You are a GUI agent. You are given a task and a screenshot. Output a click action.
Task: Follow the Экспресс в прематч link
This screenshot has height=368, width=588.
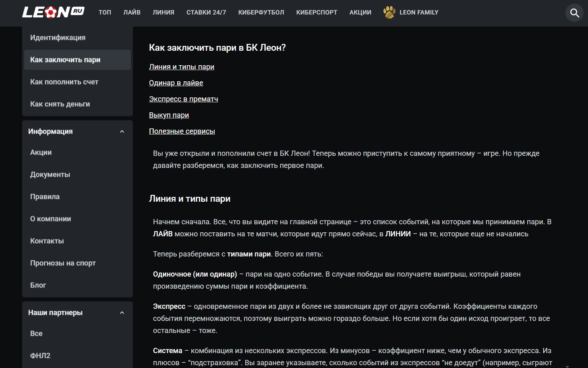point(183,99)
